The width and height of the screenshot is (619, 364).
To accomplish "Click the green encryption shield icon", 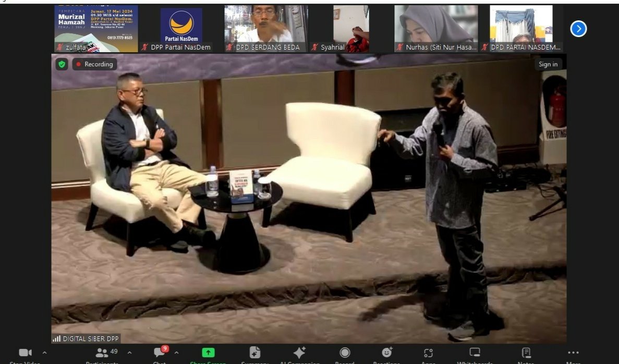I will [x=62, y=64].
